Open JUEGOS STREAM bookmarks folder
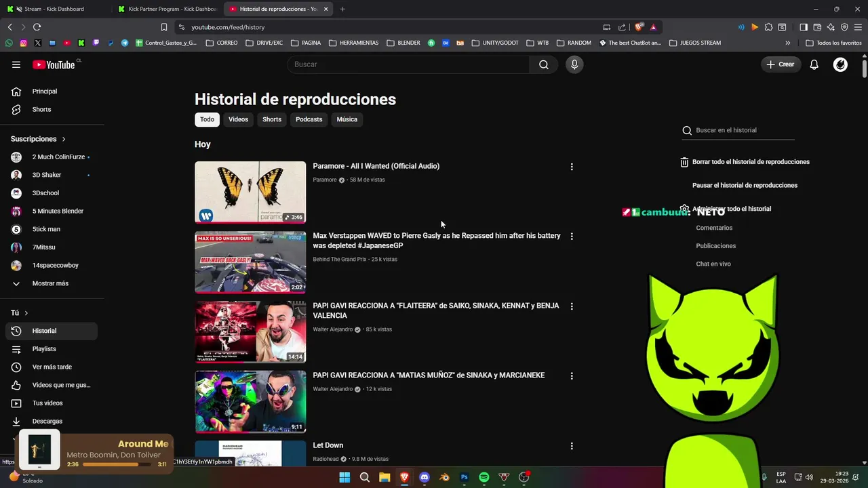This screenshot has width=868, height=488. pos(695,43)
